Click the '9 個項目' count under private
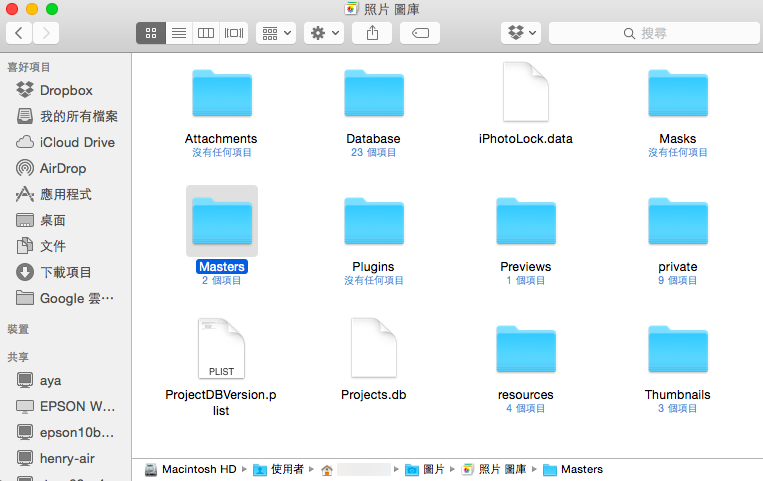The height and width of the screenshot is (481, 763). pyautogui.click(x=678, y=280)
